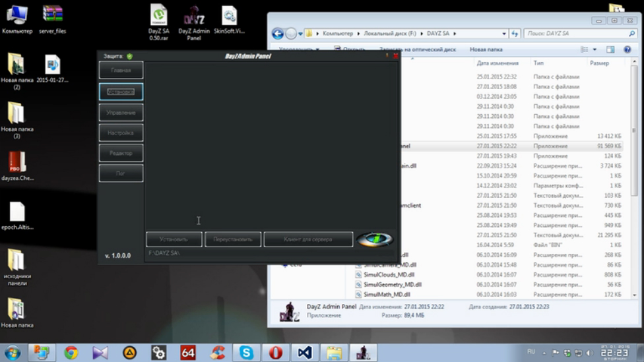Go to the Редактор tab
Viewport: 644px width, 362px height.
tap(121, 153)
